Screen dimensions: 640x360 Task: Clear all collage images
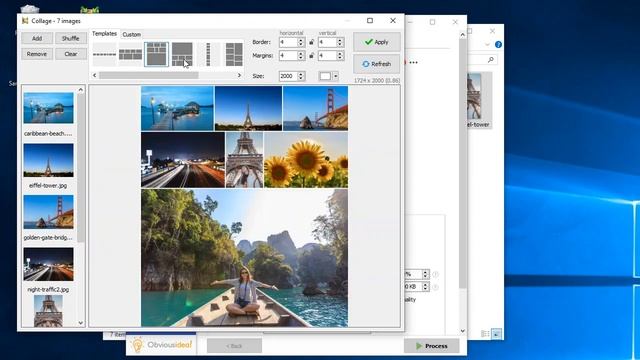pyautogui.click(x=71, y=54)
